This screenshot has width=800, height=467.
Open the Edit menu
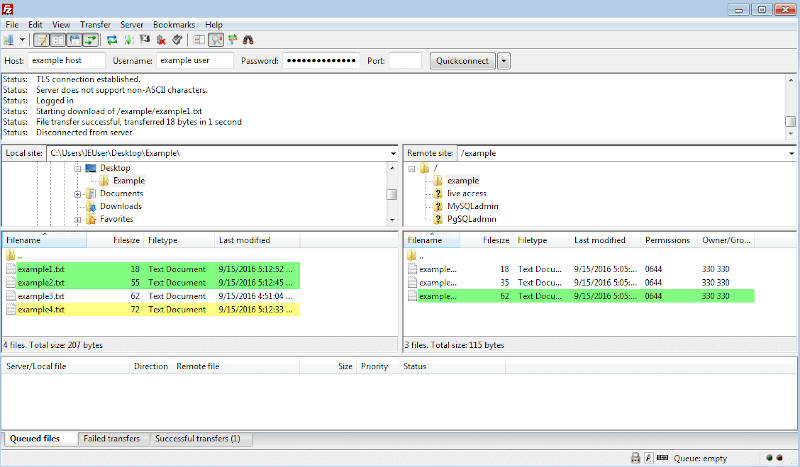pyautogui.click(x=35, y=24)
